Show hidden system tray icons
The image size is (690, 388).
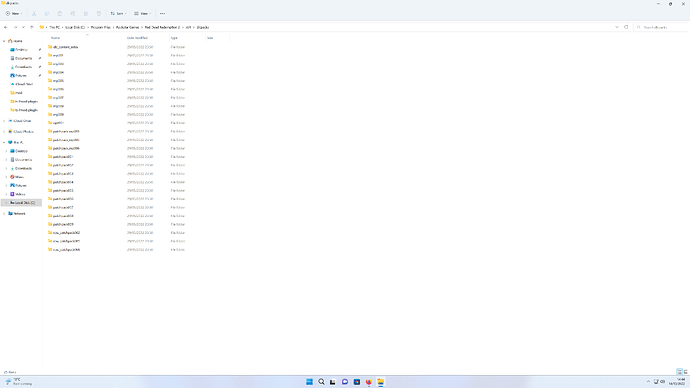coord(648,382)
